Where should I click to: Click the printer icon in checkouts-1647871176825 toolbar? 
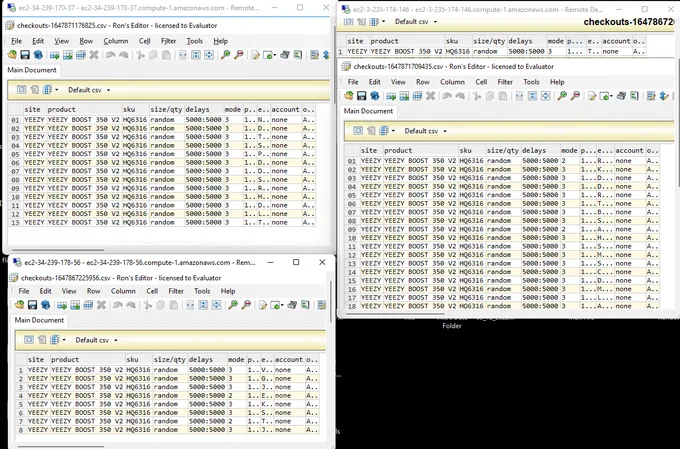click(x=285, y=55)
